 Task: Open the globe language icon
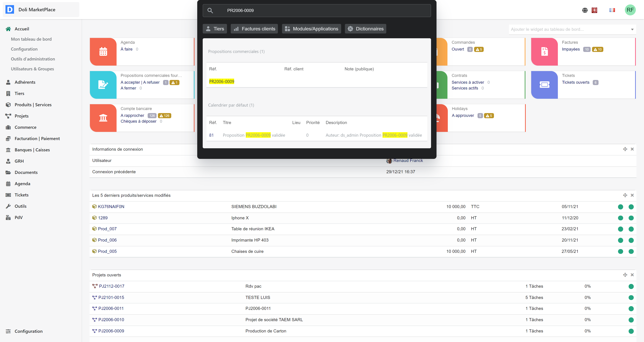tap(585, 10)
